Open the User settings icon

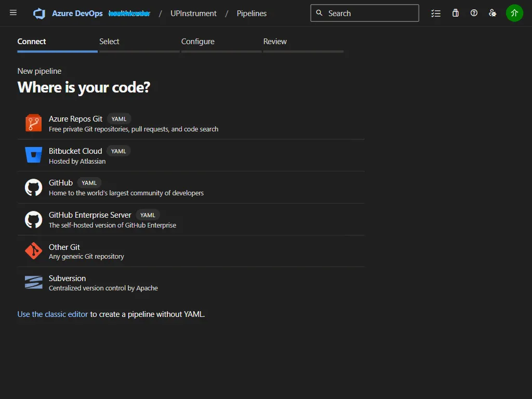493,13
